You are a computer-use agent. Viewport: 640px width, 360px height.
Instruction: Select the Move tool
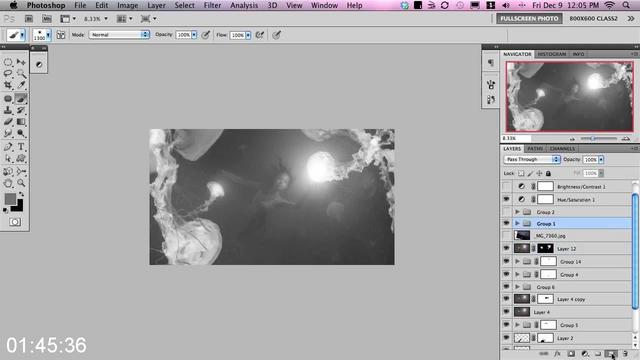pos(21,62)
